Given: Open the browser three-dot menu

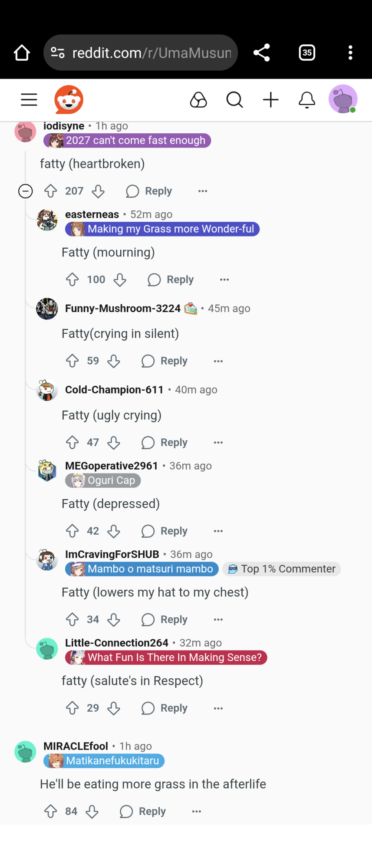Looking at the screenshot, I should 350,53.
